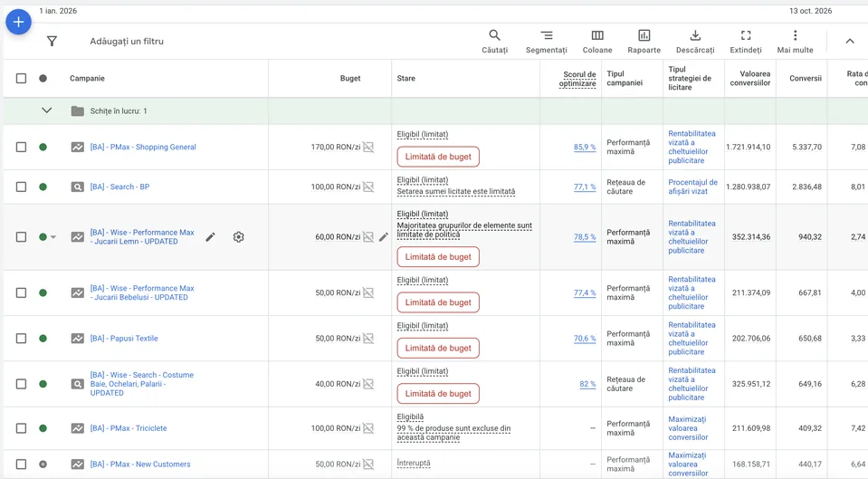Viewport: 868px width, 479px height.
Task: Click search icon of Costume Baie campaign
Action: pos(78,384)
